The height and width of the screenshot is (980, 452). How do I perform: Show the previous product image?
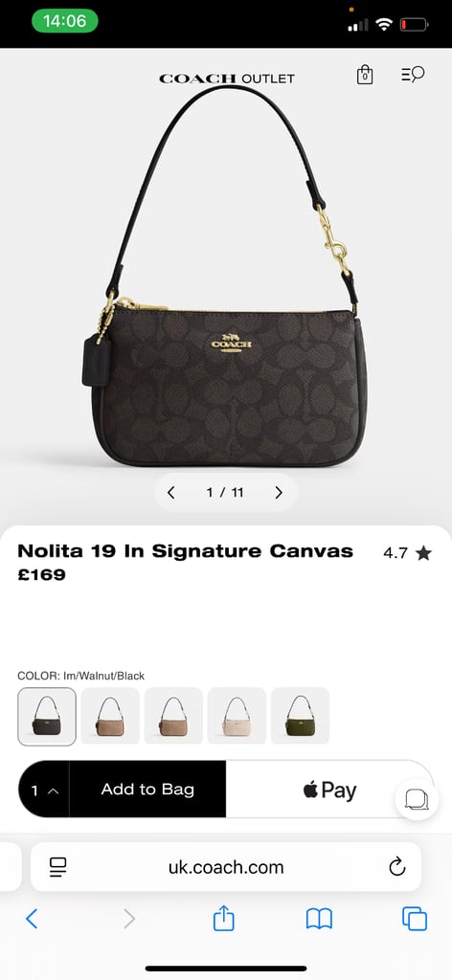(170, 493)
